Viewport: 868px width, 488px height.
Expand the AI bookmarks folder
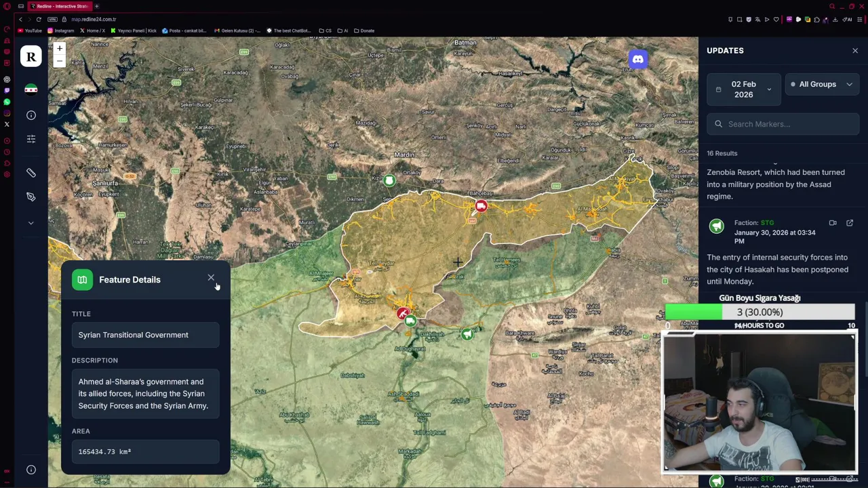[342, 30]
